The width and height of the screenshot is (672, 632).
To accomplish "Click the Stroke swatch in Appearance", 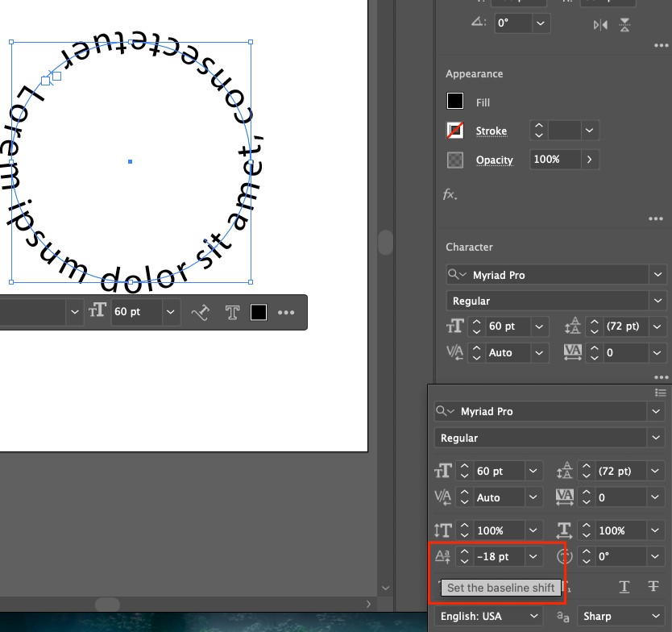I will (x=455, y=130).
